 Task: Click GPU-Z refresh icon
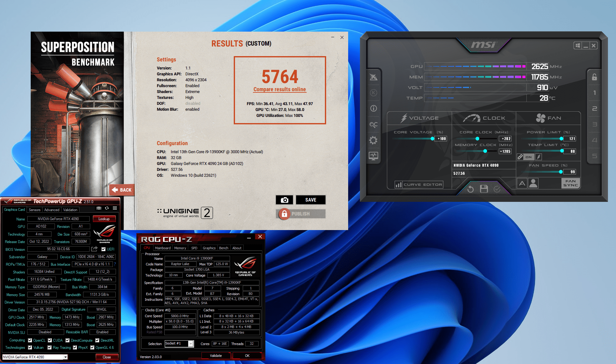tap(107, 208)
